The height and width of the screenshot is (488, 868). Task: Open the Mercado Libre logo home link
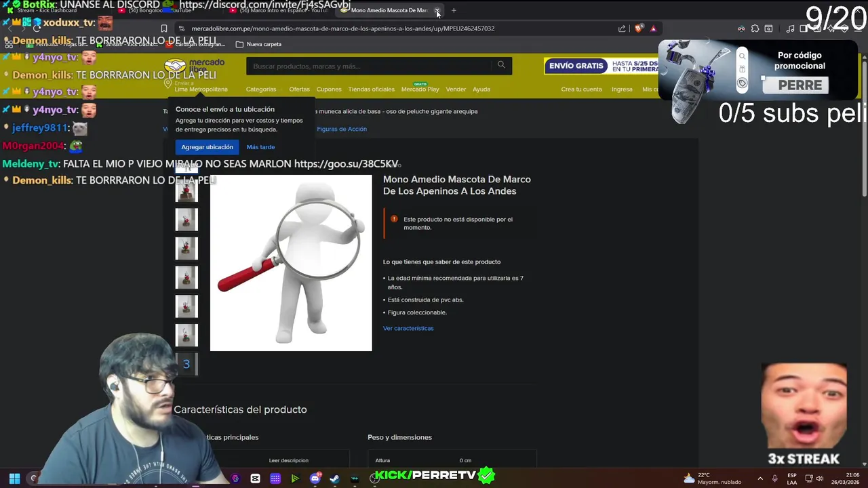tap(194, 66)
